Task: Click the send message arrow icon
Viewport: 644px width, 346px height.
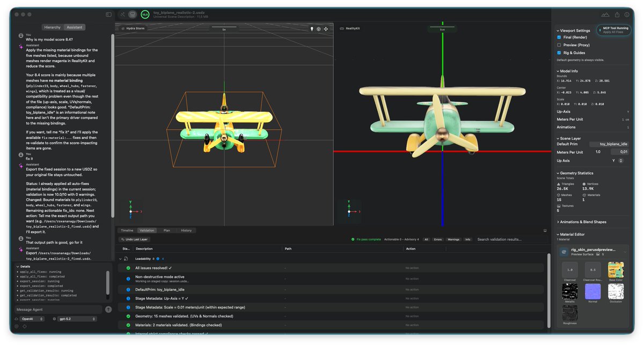Action: tap(108, 310)
